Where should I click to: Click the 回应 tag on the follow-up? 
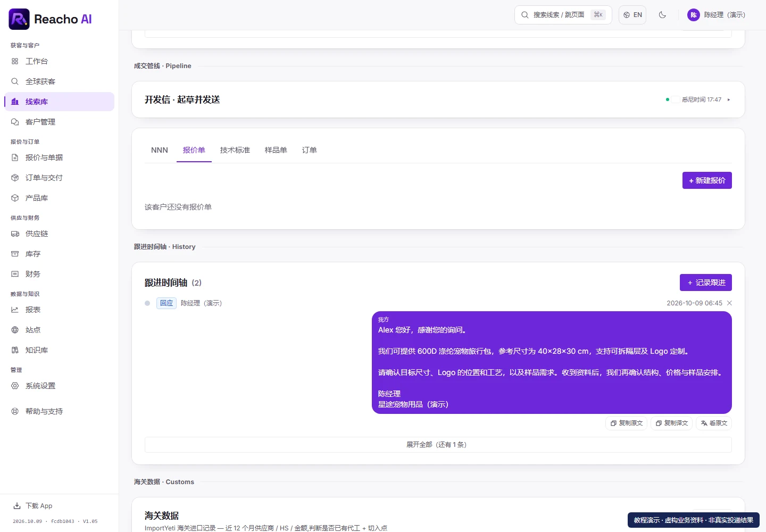[x=166, y=303]
